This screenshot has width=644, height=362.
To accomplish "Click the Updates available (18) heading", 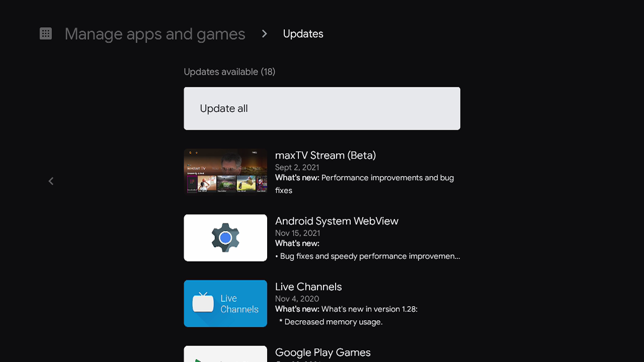I will [x=229, y=71].
